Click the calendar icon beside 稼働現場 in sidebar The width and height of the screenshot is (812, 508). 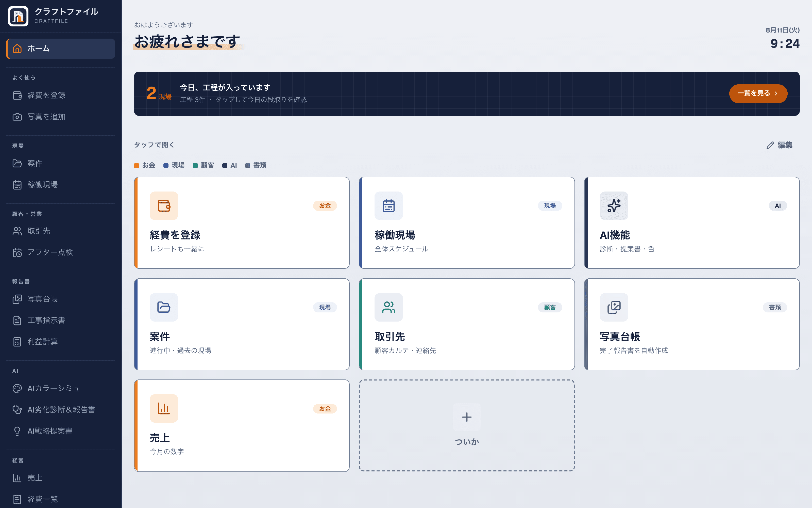tap(17, 185)
